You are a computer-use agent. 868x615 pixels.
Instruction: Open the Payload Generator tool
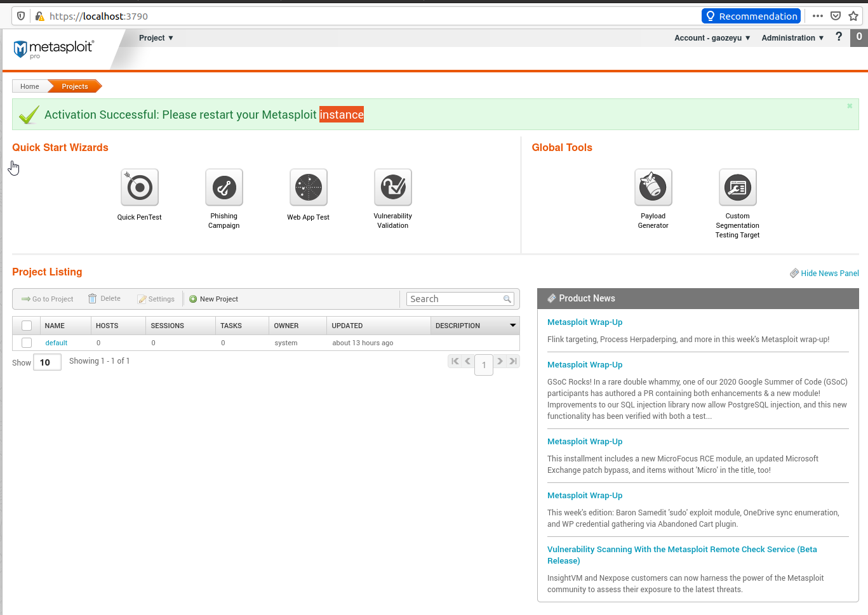(x=653, y=187)
